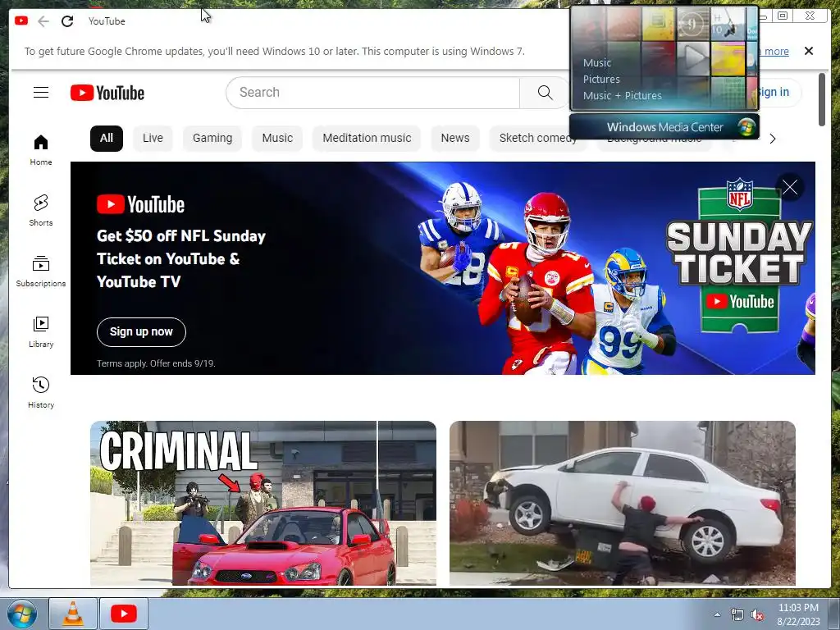
Task: Click the Sign in button
Action: (774, 92)
